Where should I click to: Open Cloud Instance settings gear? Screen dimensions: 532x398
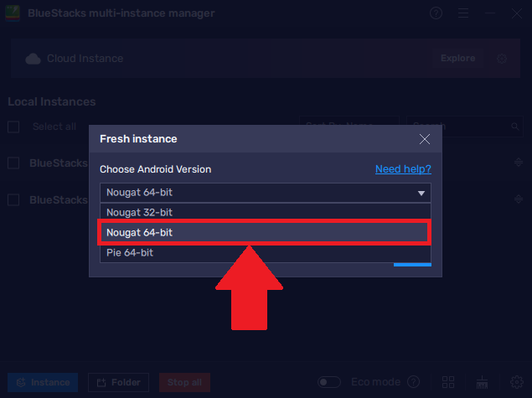coord(502,59)
